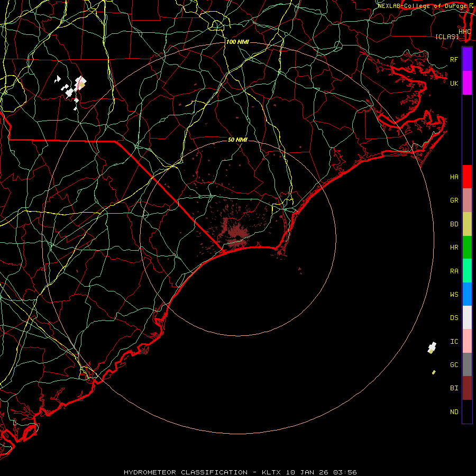Click the "BD" legend label
The image size is (476, 476).
[x=454, y=224]
